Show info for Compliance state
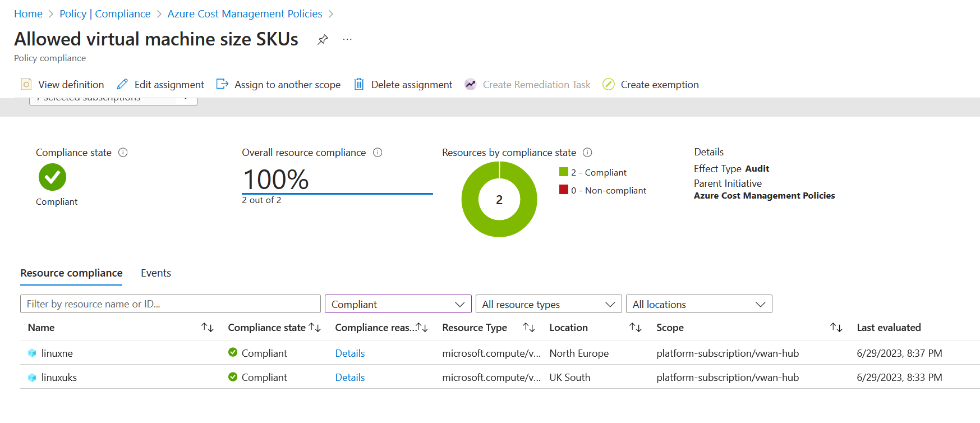The width and height of the screenshot is (980, 423). pos(123,153)
